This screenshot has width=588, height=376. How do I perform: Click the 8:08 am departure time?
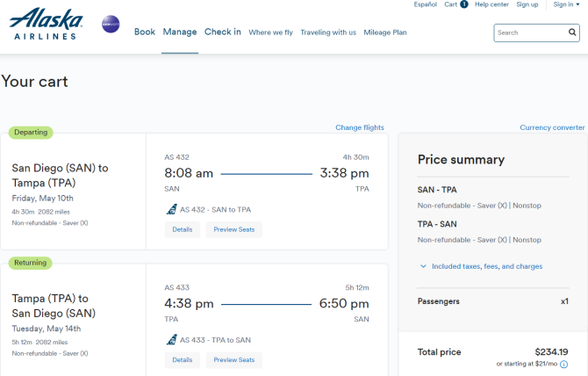189,173
